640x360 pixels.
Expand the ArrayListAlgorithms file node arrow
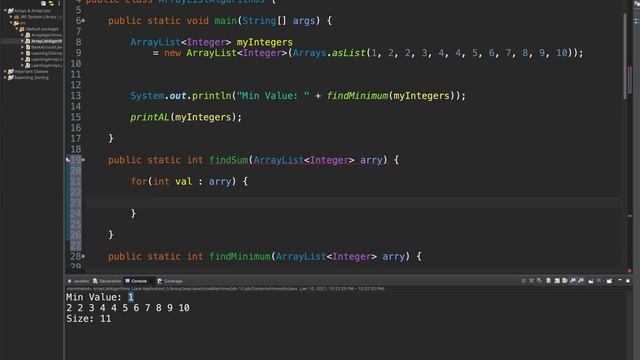[22, 41]
